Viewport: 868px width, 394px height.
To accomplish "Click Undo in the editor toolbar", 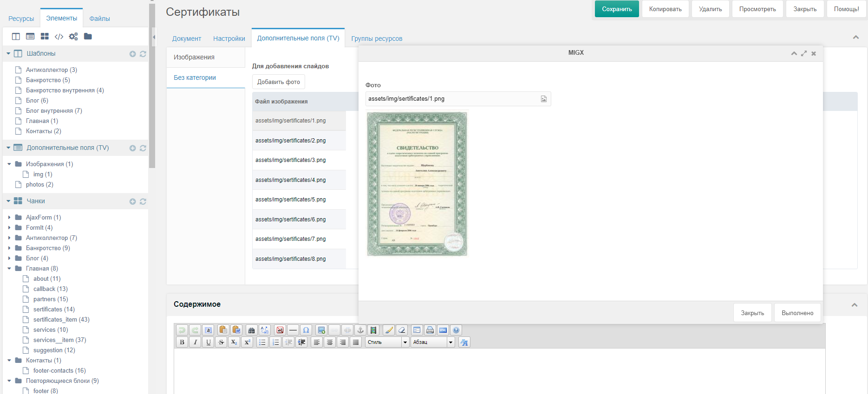I will coord(182,330).
